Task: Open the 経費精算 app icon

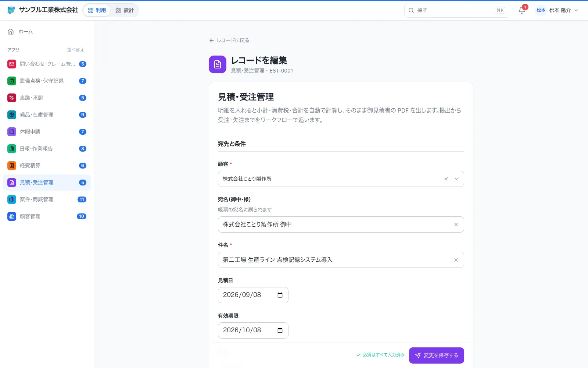Action: click(12, 166)
